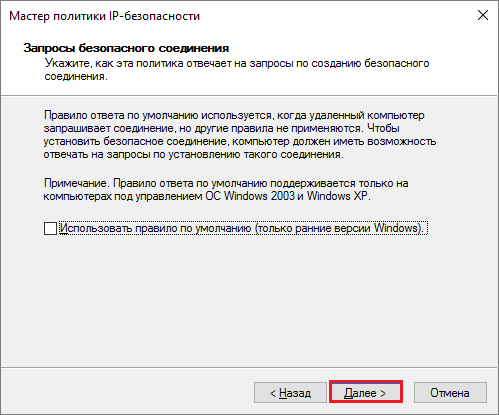Click 'Windows 2003' in the note text

259,196
